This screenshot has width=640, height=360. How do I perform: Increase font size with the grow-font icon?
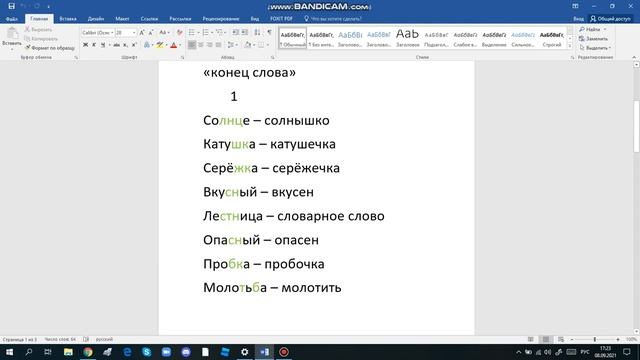(x=142, y=33)
